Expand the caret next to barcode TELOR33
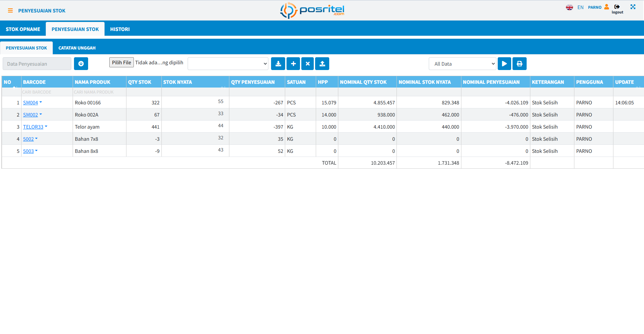 [46, 126]
